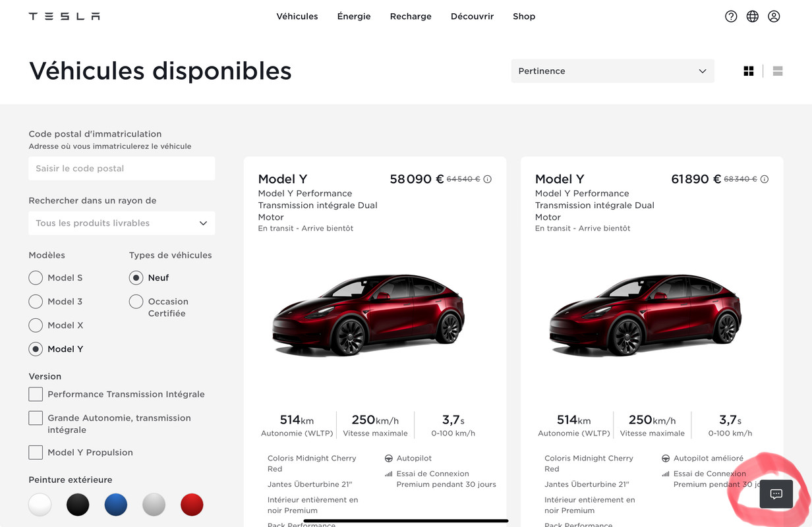The width and height of the screenshot is (812, 527).
Task: Pick the red exterior paint swatch
Action: (x=192, y=505)
